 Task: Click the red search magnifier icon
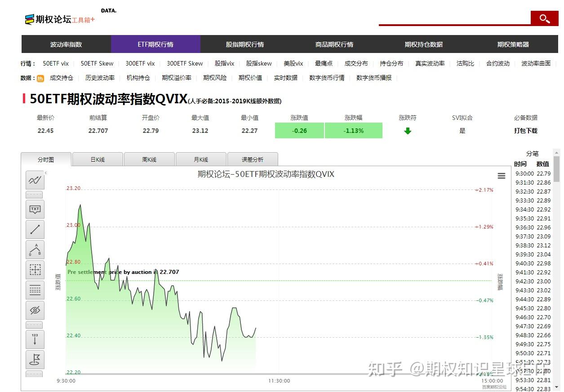coord(544,18)
